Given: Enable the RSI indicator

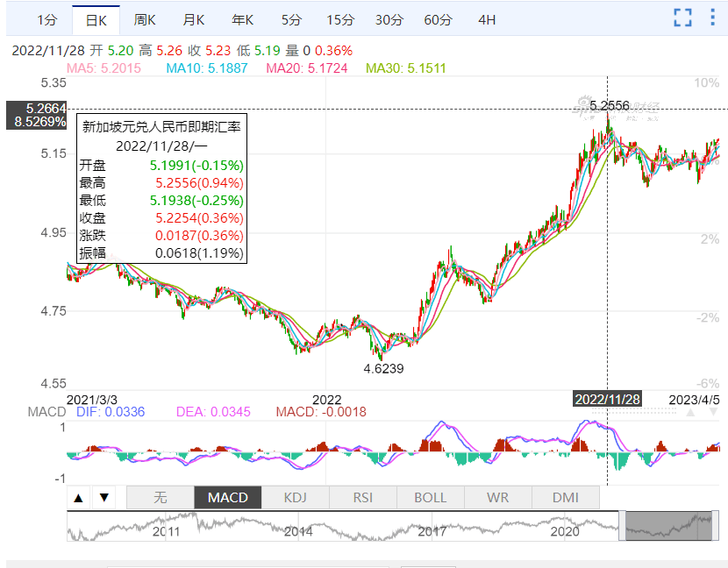Looking at the screenshot, I should 362,498.
